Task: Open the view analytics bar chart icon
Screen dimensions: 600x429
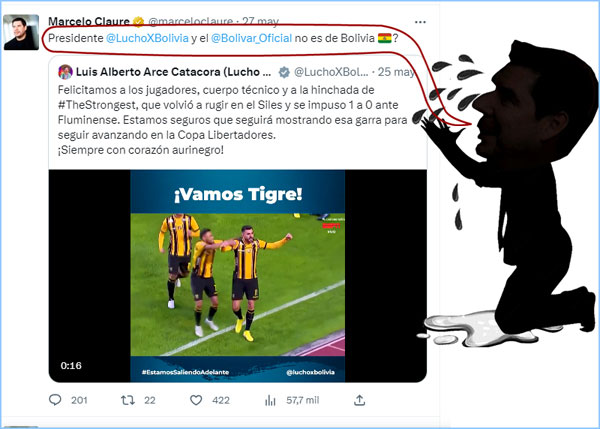Action: (270, 400)
